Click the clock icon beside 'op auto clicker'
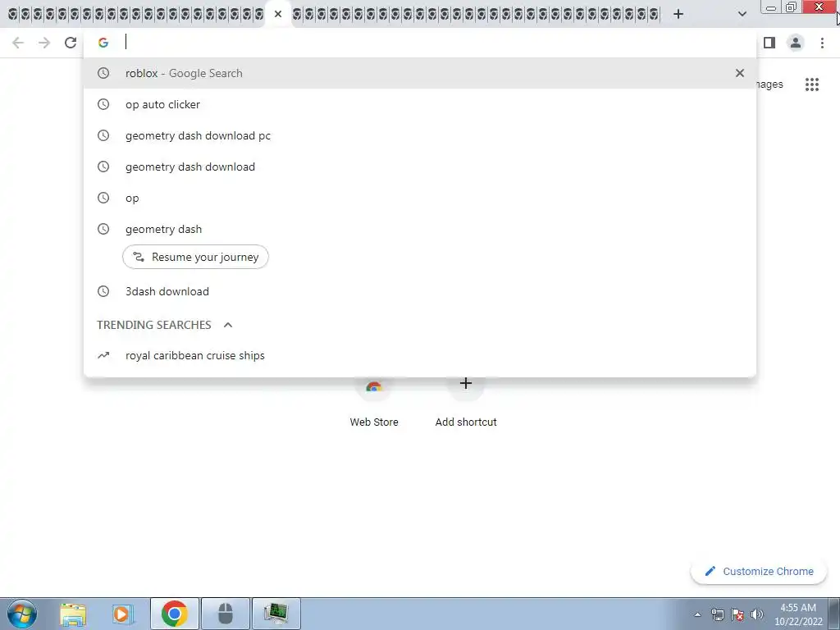 [103, 104]
